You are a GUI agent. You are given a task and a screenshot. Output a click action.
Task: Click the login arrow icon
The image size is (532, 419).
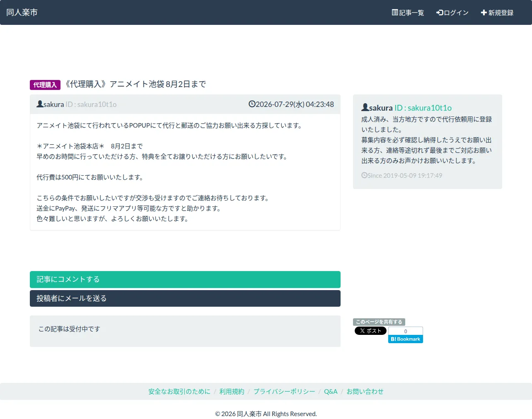click(440, 12)
